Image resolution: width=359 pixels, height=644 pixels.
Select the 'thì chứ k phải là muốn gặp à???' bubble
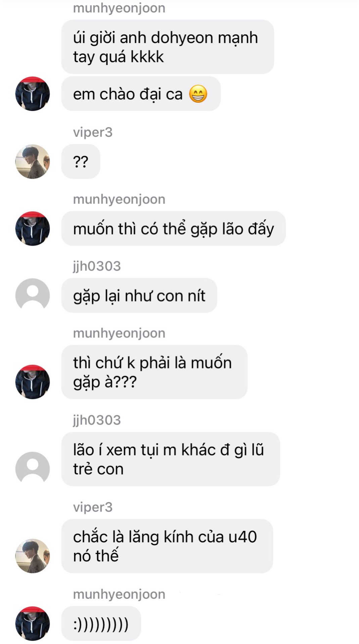pyautogui.click(x=154, y=372)
